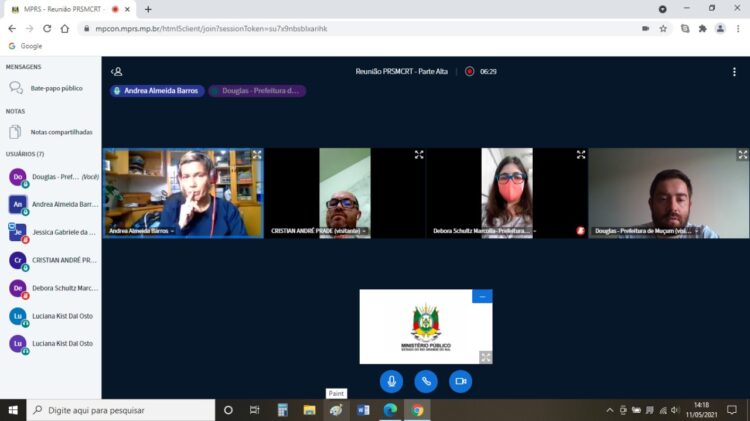
Task: Open volume control in system tray
Action: point(675,410)
